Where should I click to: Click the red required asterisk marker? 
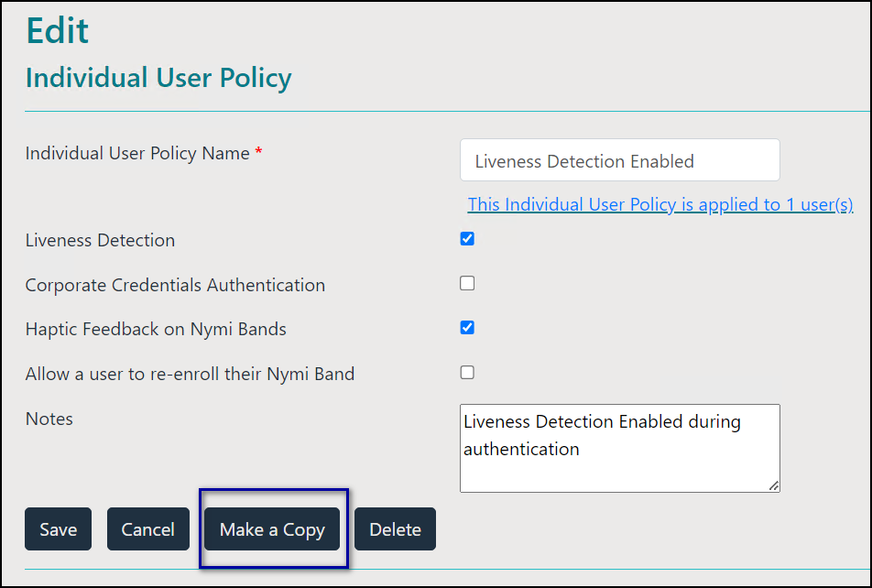pyautogui.click(x=258, y=151)
